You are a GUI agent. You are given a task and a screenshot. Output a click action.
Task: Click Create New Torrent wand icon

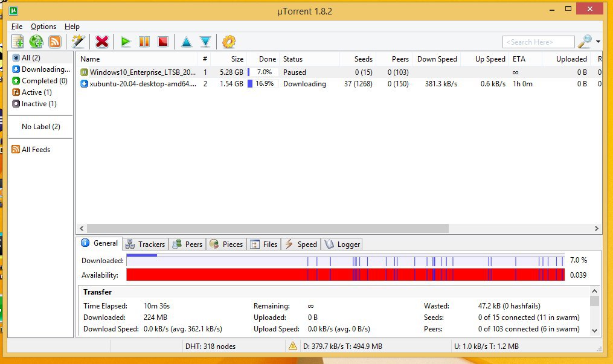click(x=78, y=42)
